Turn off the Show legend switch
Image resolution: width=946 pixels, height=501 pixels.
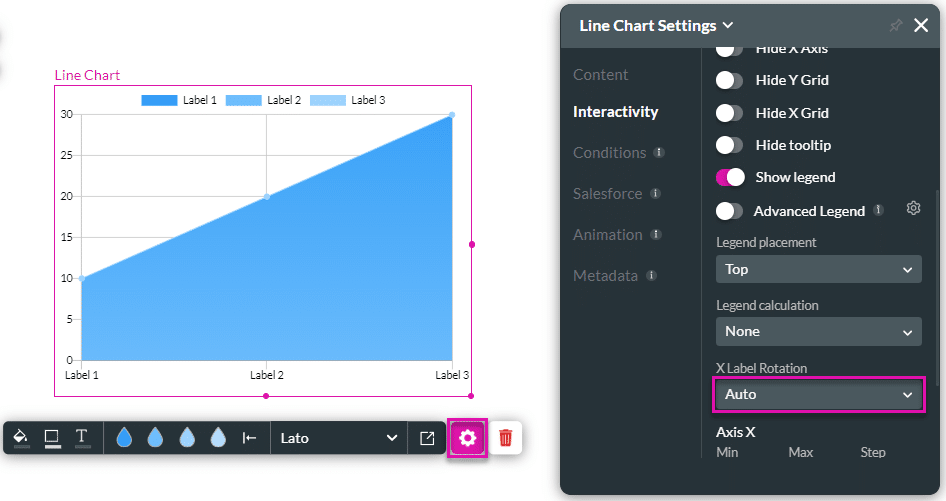click(x=730, y=177)
